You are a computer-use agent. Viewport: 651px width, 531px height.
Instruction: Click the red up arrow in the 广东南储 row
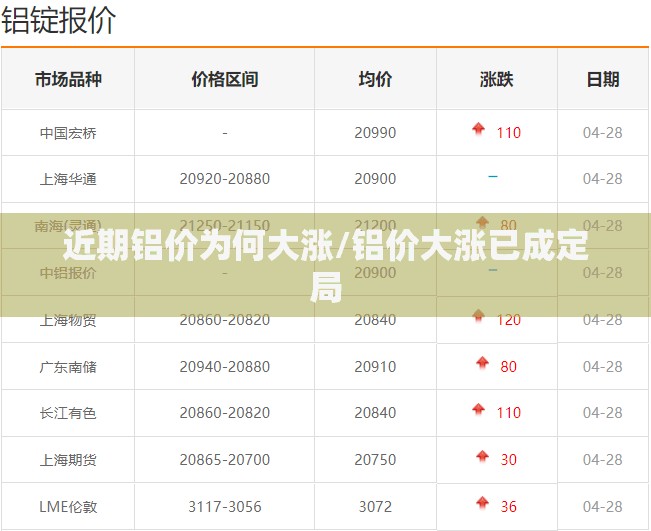click(x=482, y=362)
